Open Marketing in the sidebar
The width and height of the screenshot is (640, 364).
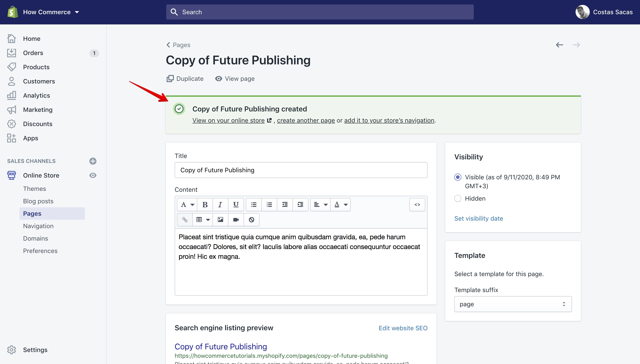pos(38,110)
